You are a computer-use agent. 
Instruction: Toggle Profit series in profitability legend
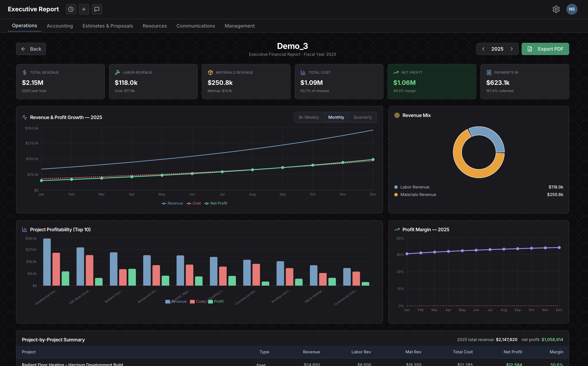(216, 301)
